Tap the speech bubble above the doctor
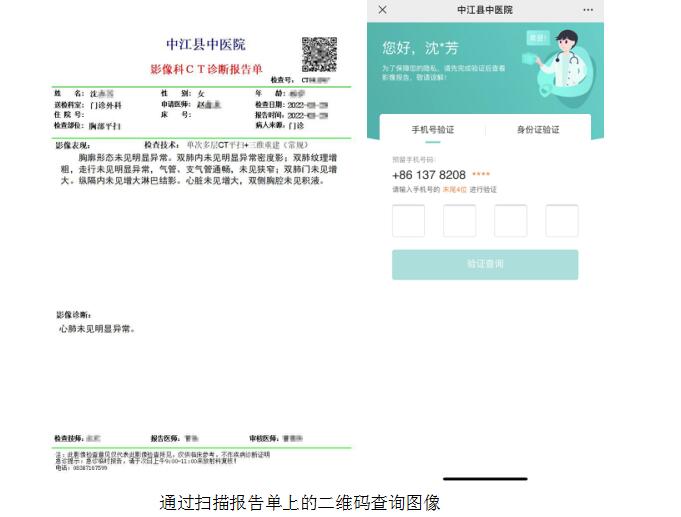The width and height of the screenshot is (681, 517). (x=538, y=38)
